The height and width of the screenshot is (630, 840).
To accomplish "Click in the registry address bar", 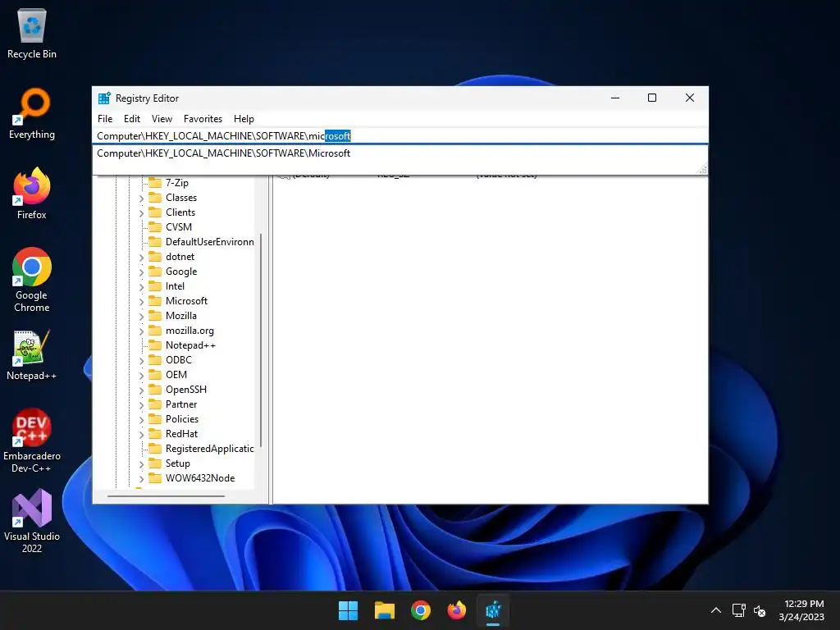I will (x=399, y=136).
